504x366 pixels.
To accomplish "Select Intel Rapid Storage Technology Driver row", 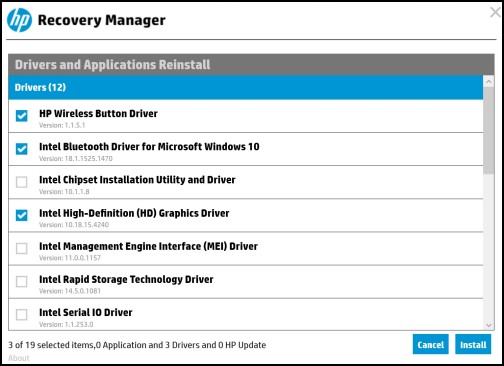I will click(246, 282).
